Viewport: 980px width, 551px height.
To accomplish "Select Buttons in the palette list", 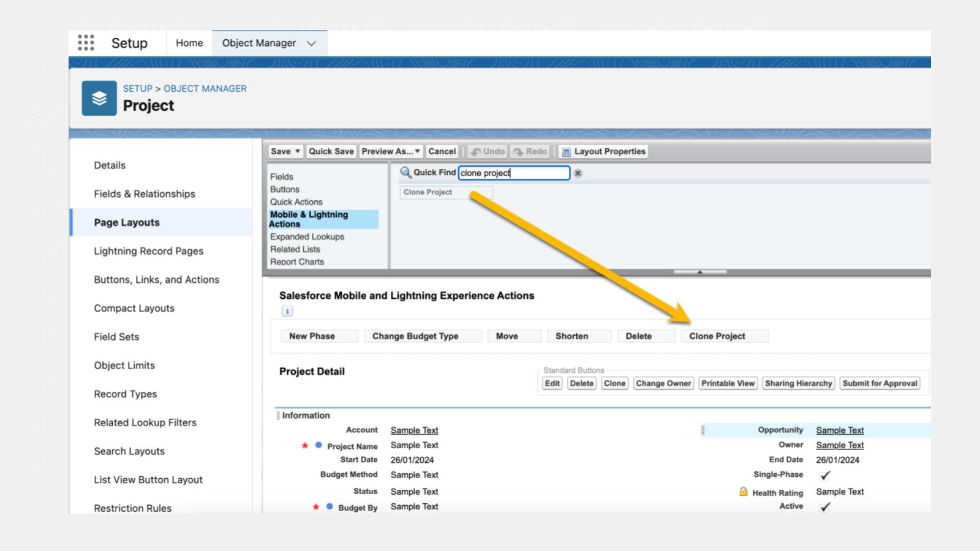I will (285, 190).
